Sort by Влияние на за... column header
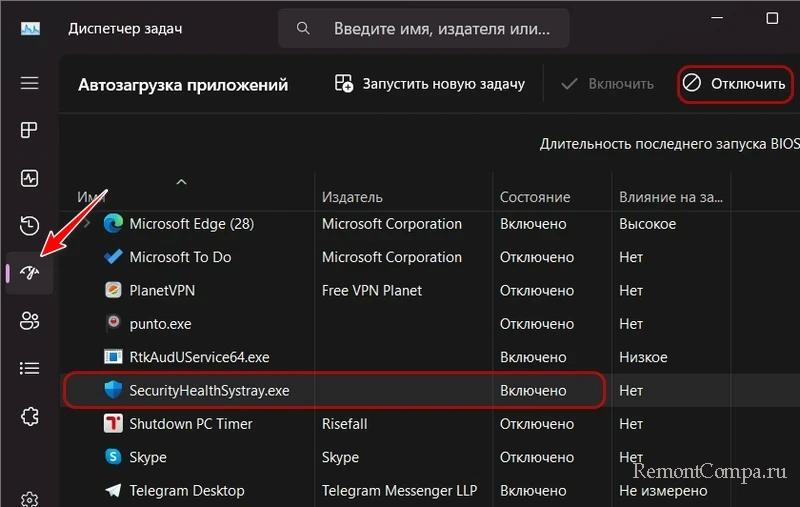Viewport: 800px width, 507px height. pos(670,197)
